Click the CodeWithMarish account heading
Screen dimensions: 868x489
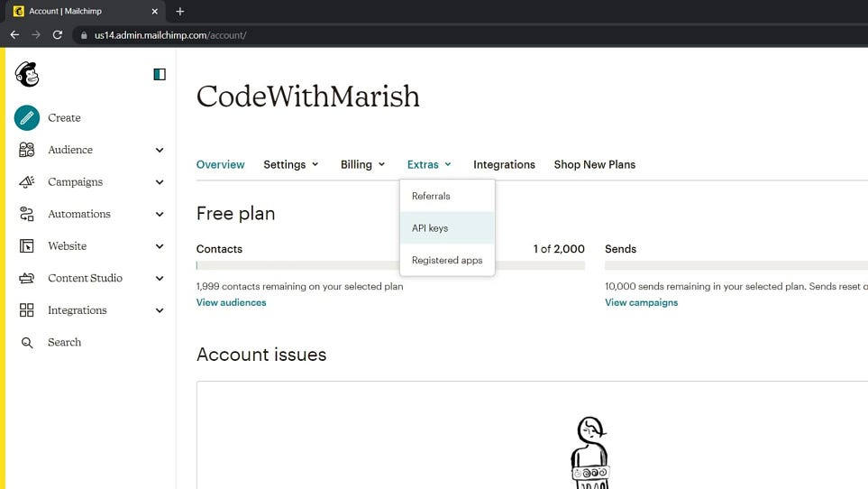[x=307, y=97]
